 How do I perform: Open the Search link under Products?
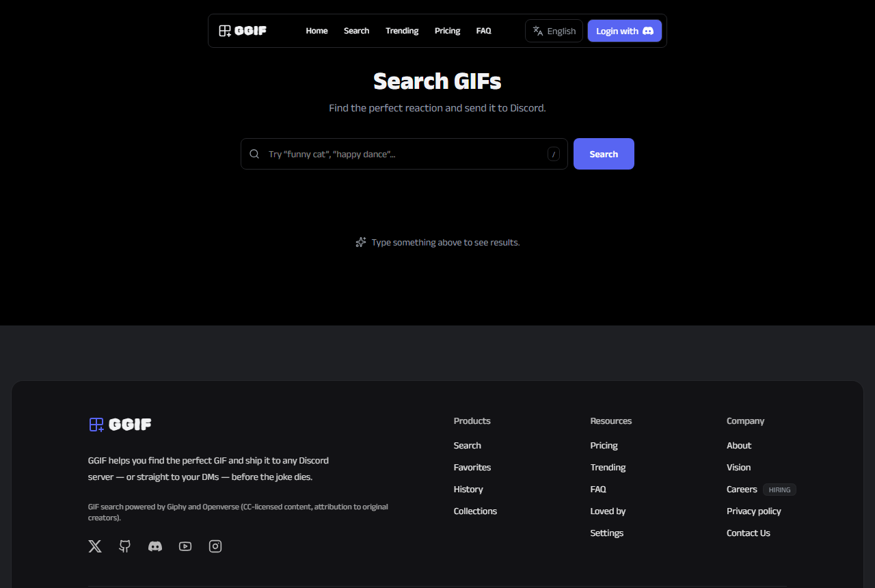click(x=468, y=446)
